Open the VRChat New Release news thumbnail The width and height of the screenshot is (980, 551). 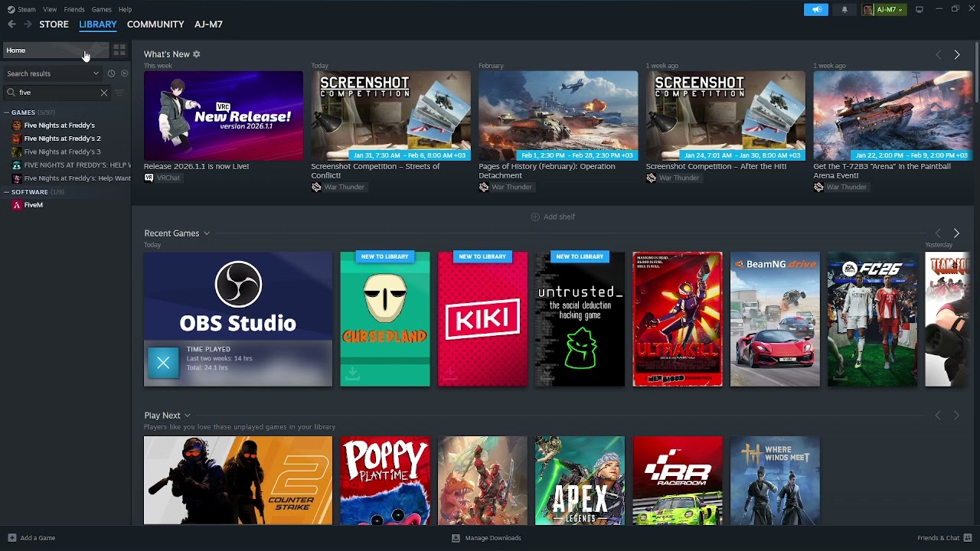pos(224,116)
